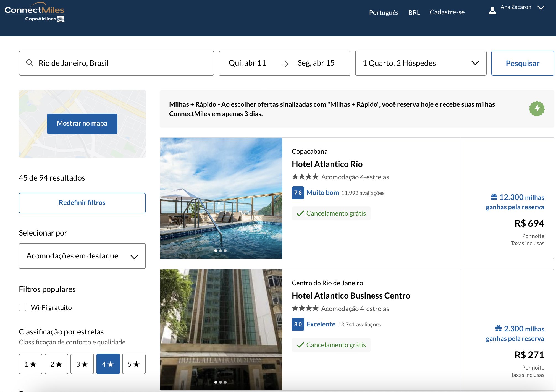This screenshot has width=556, height=392.
Task: Click the Hotel Atlantico Rio title
Action: (327, 164)
